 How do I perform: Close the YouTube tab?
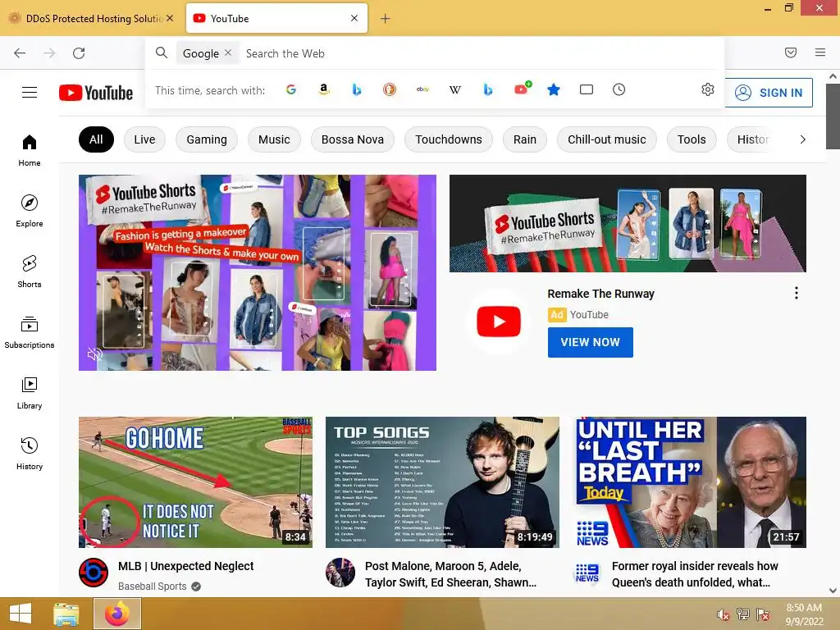[354, 18]
